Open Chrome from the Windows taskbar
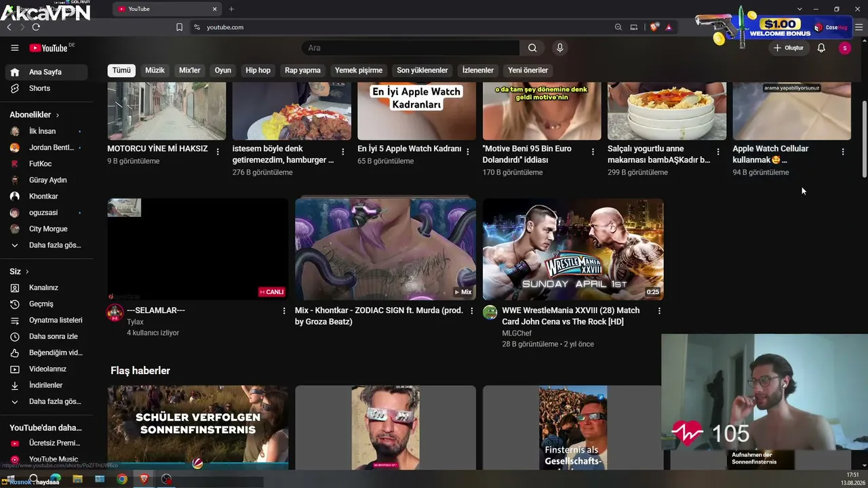This screenshot has height=488, width=868. (122, 479)
